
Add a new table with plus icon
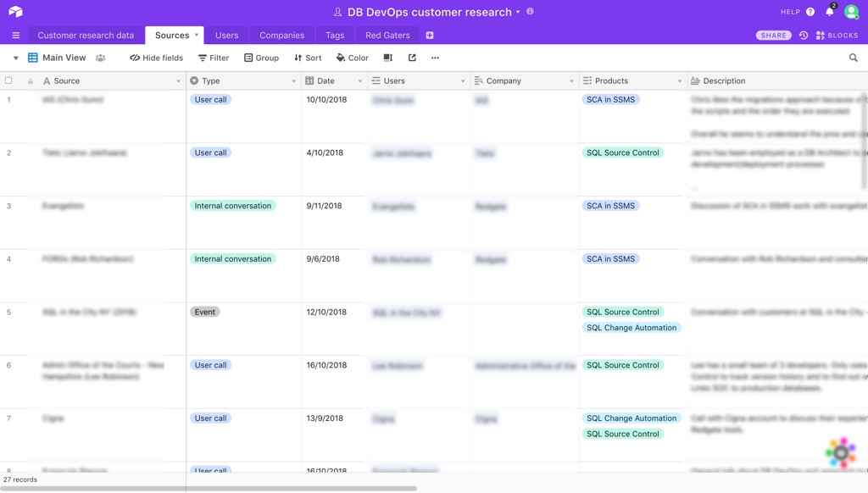430,36
